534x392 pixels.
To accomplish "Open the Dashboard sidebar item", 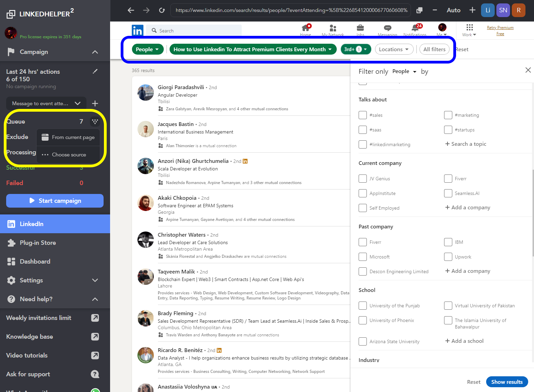I will (x=55, y=262).
